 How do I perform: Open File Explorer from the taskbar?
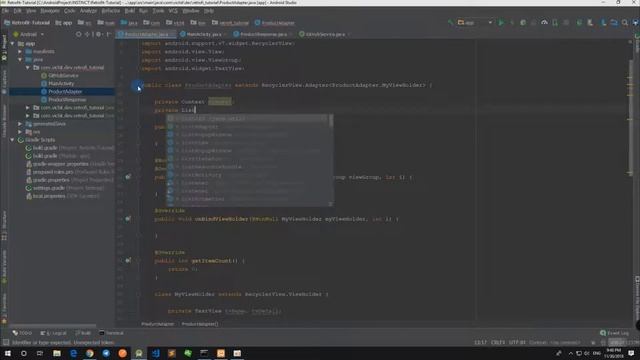click(x=57, y=353)
